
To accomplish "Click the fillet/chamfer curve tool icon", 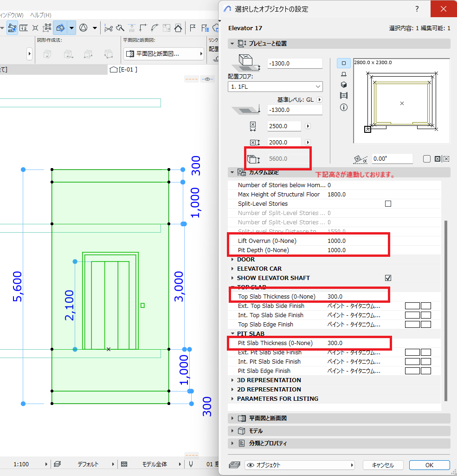I will 154,28.
